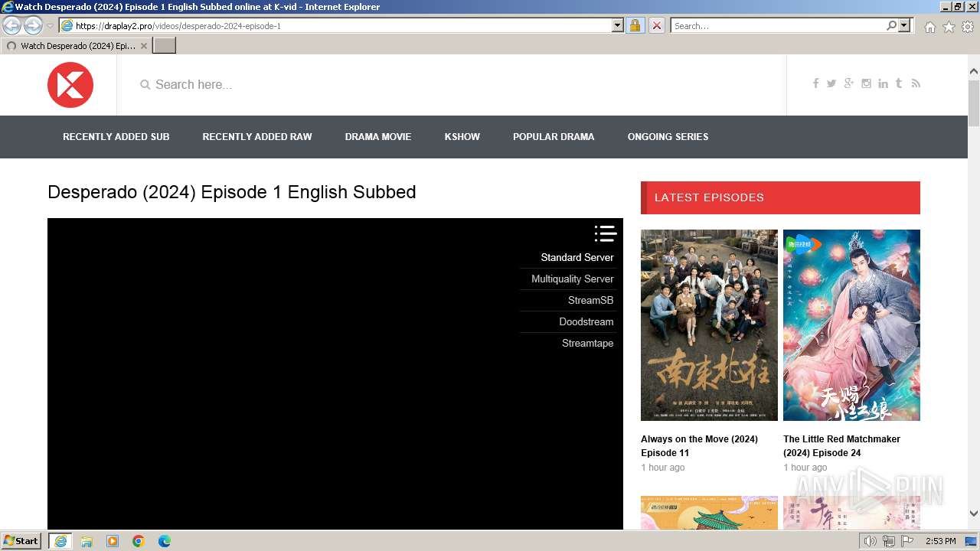Open the KSHOW menu
Viewport: 980px width, 551px height.
[x=462, y=137]
